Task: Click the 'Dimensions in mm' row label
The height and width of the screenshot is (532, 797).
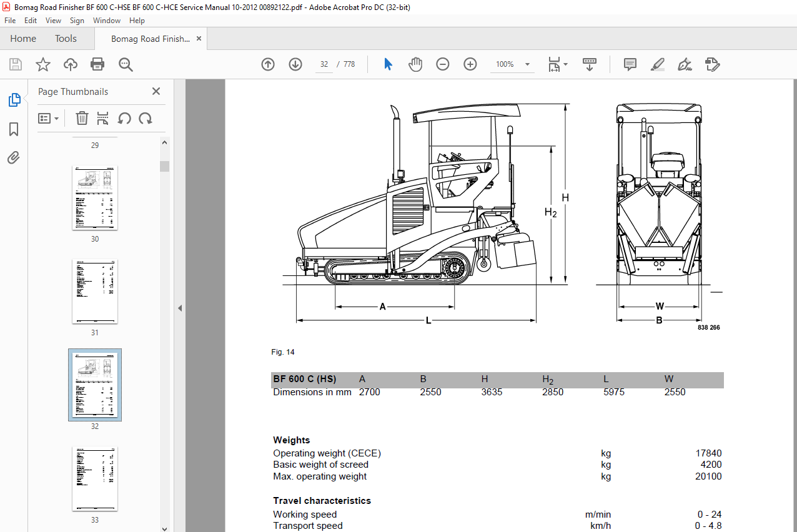Action: 312,392
